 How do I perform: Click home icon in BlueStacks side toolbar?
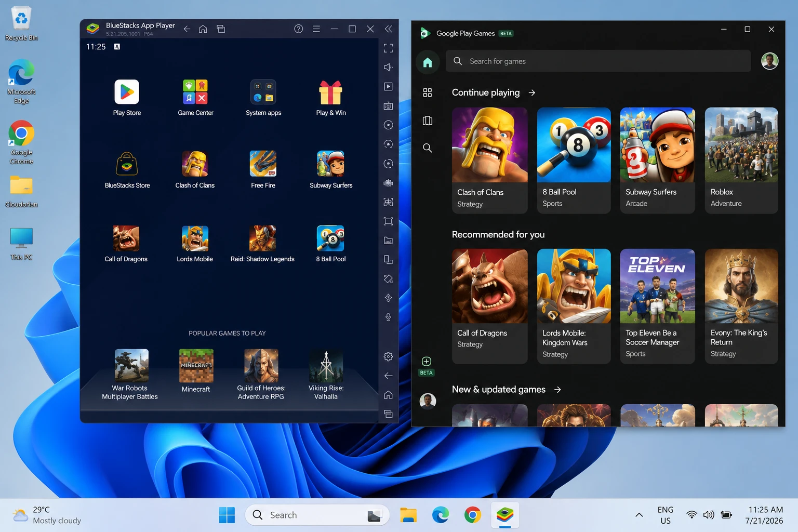(388, 395)
